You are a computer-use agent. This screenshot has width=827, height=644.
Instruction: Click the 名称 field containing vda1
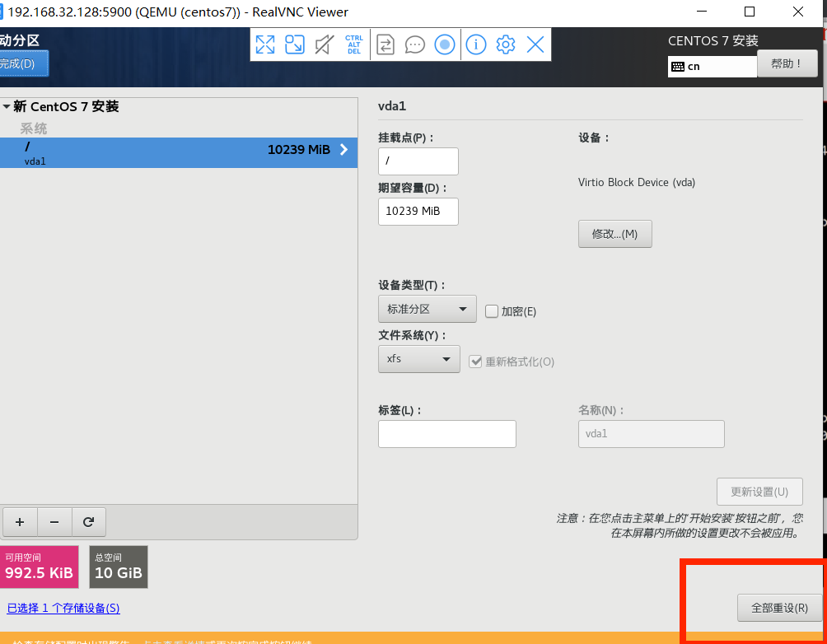coord(652,434)
